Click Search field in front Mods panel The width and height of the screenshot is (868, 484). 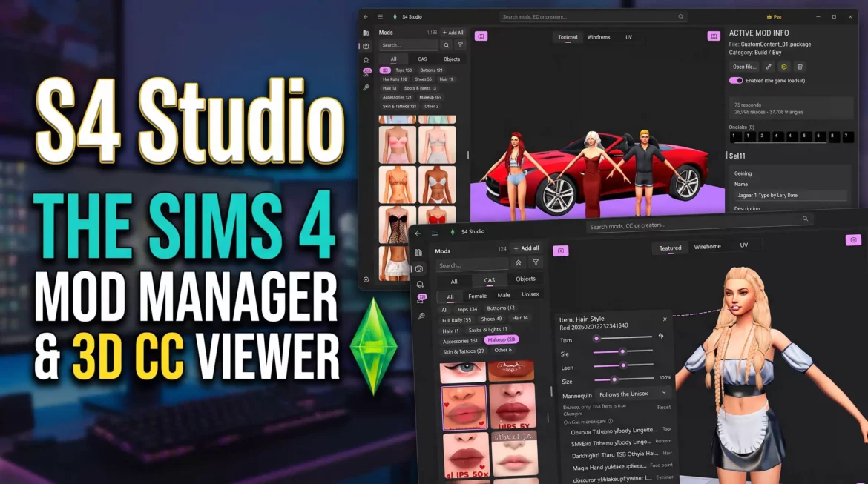[x=471, y=265]
